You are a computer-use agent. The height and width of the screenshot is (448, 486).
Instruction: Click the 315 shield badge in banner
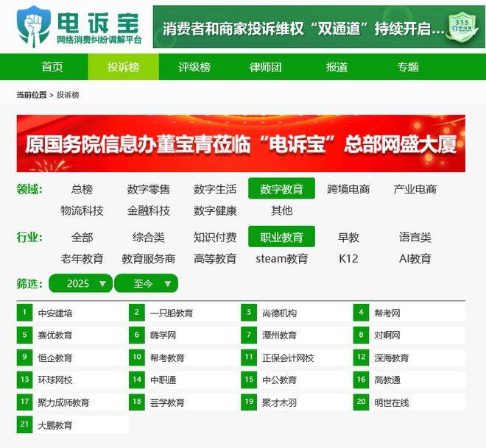tap(462, 28)
